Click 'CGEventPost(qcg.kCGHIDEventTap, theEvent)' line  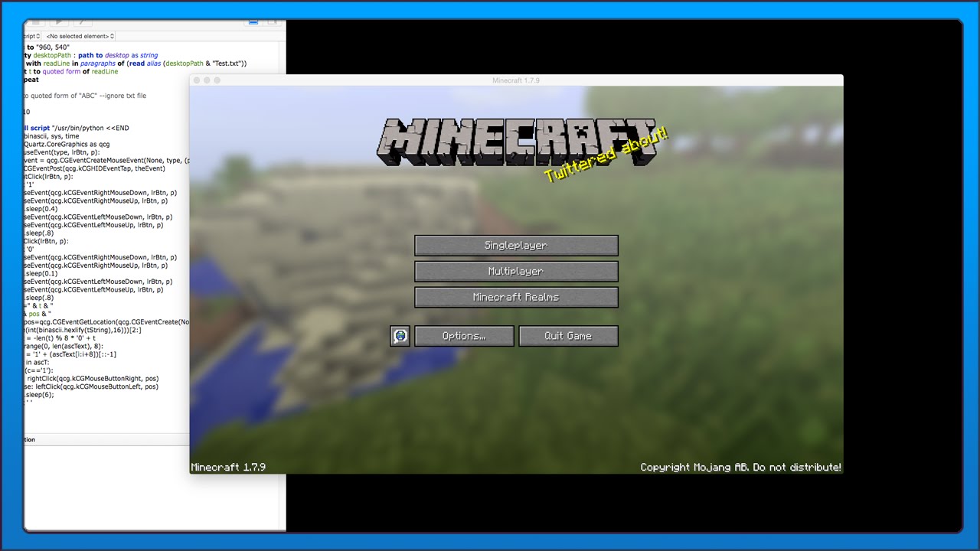pyautogui.click(x=94, y=168)
